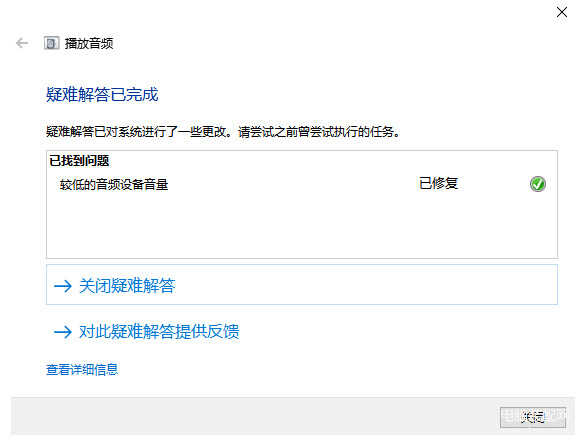Click the 已修复 status text
Viewport: 580px width, 444px height.
point(438,183)
